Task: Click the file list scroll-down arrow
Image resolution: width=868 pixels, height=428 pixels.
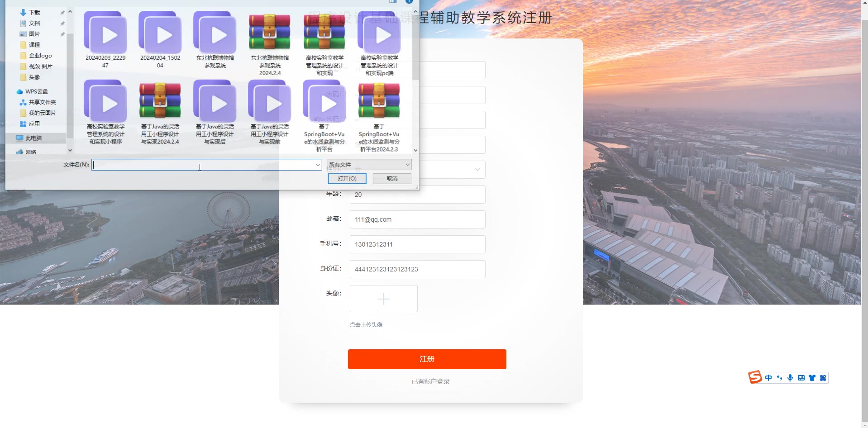Action: [415, 150]
